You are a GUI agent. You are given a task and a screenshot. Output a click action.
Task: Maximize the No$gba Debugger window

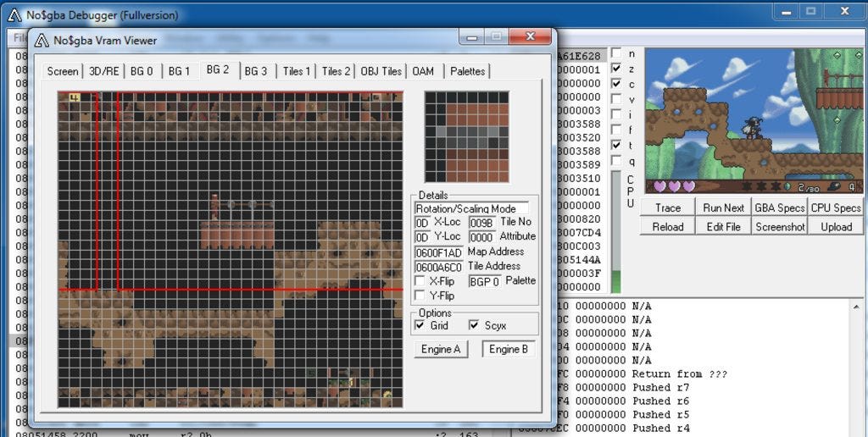[811, 11]
